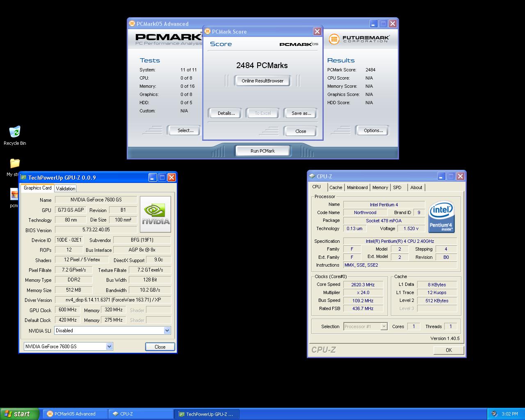Switch to the Validation tab in GPU-Z
Viewport: 525px width, 420px height.
click(x=66, y=188)
